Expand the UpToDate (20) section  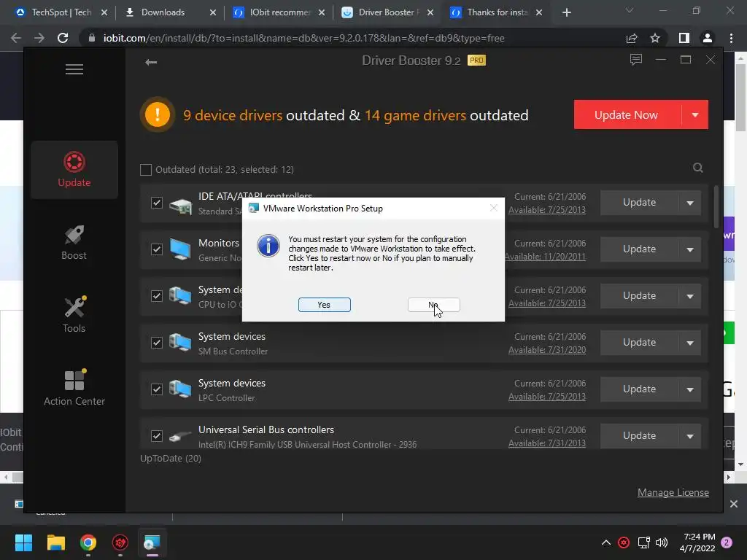pyautogui.click(x=171, y=458)
